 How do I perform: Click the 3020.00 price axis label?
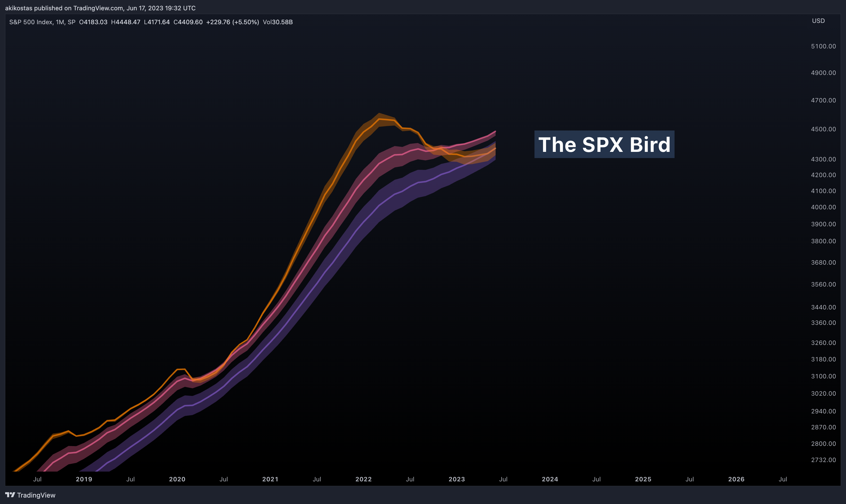click(x=823, y=394)
